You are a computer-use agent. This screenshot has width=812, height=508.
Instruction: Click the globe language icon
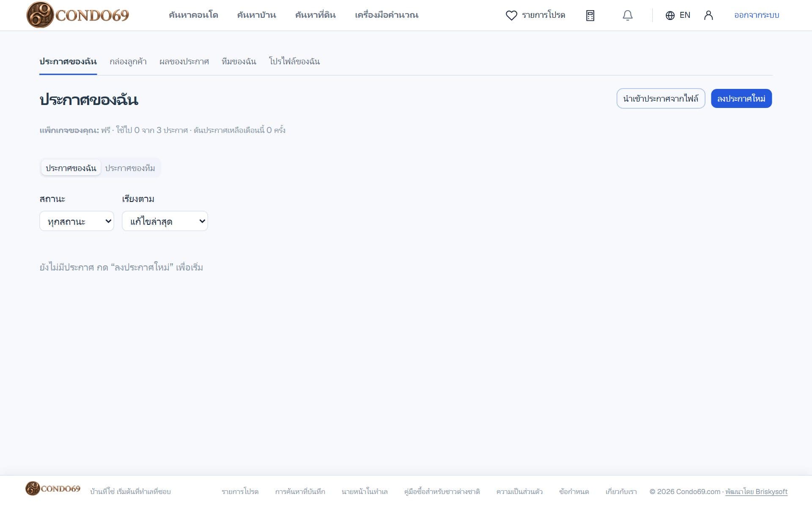pos(670,15)
